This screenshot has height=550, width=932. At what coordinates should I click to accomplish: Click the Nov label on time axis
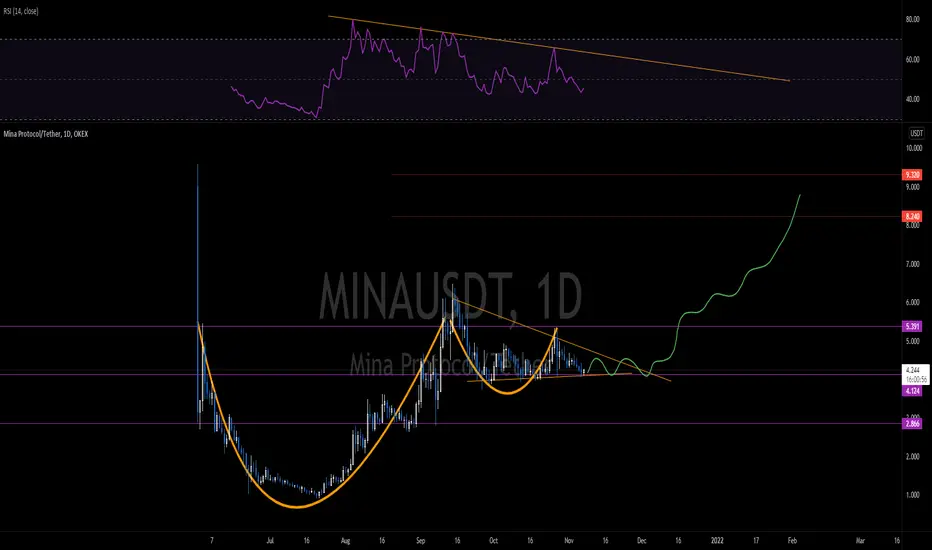point(569,540)
